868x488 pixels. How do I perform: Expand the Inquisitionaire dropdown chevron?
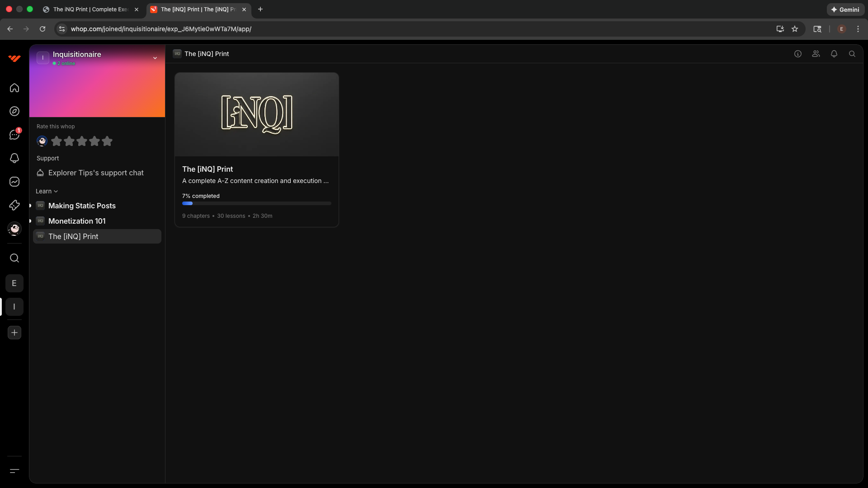click(x=155, y=58)
